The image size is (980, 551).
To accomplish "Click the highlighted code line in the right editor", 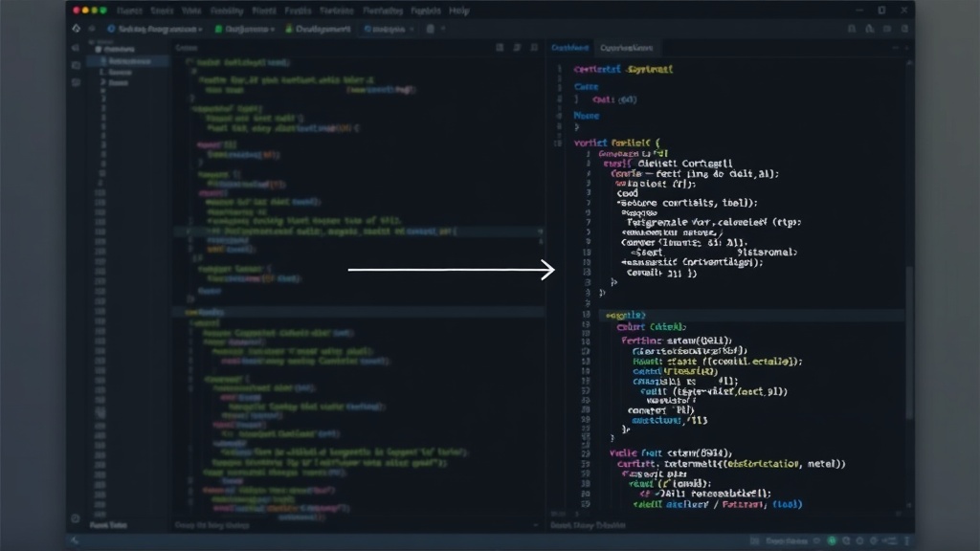I will 751,316.
